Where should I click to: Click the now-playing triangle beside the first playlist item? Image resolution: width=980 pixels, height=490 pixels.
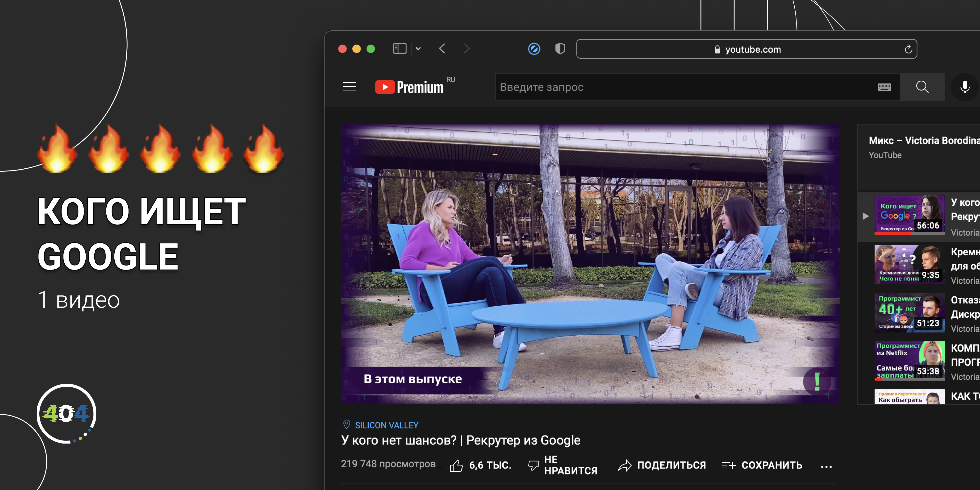865,216
